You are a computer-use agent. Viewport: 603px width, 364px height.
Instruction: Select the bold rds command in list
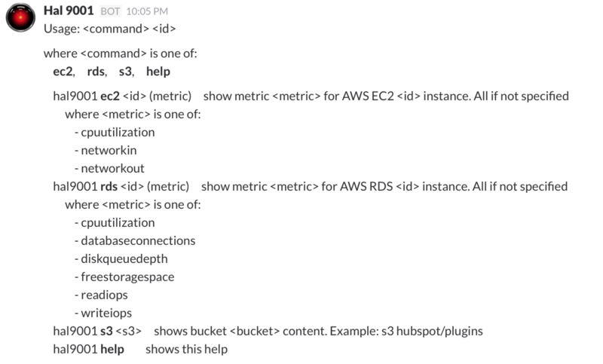point(96,72)
